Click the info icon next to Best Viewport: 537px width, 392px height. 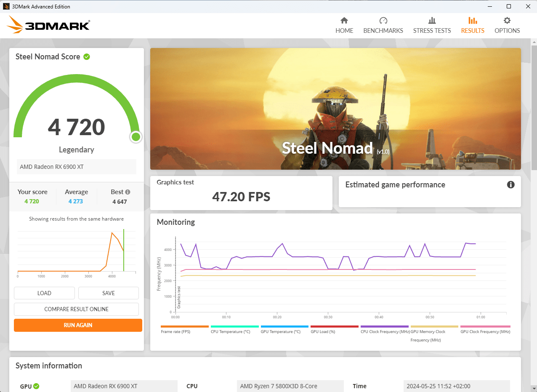tap(128, 192)
